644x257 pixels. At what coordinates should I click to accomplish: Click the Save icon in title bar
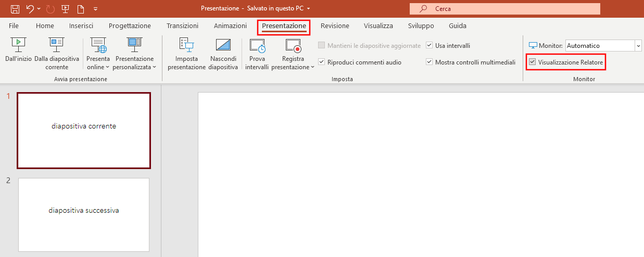(x=15, y=9)
